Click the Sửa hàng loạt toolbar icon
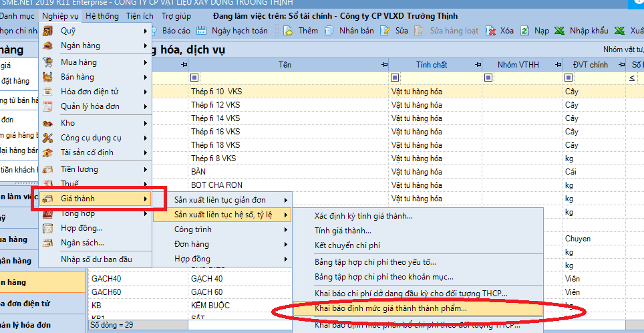The height and width of the screenshot is (333, 644). 418,30
